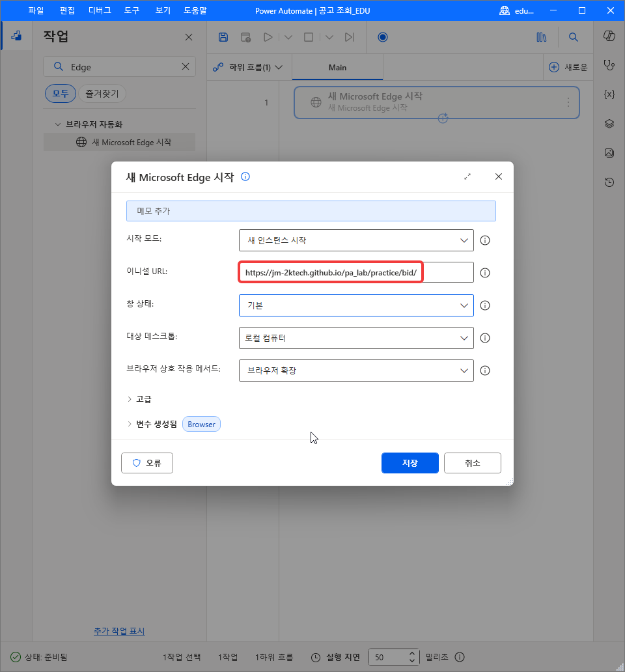Screen dimensions: 625x672
Task: Collapse the 브라우저 자동화 group
Action: click(x=58, y=124)
